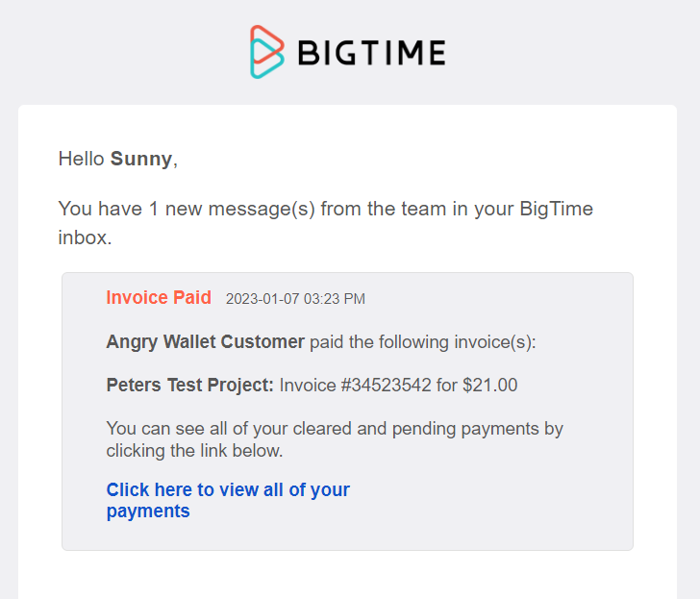Screen dimensions: 700x599
Task: Click the BIGTIME wordmark text
Action: pos(371,53)
